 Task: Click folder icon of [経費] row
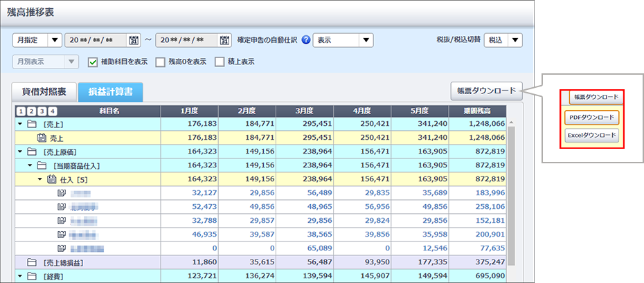31,276
